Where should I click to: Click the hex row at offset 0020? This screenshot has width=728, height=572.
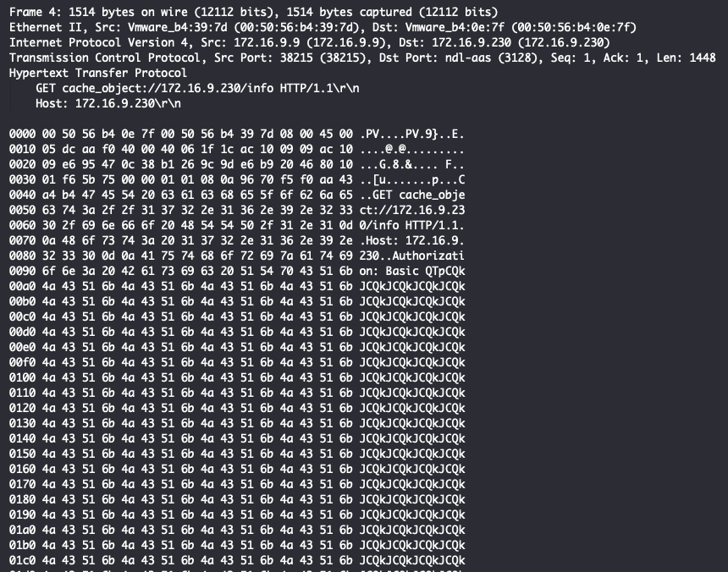click(182, 164)
